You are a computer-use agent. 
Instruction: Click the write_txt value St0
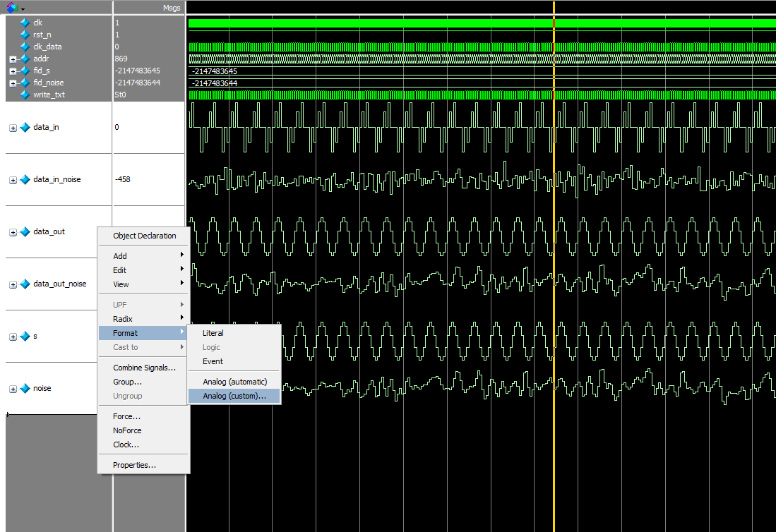120,95
